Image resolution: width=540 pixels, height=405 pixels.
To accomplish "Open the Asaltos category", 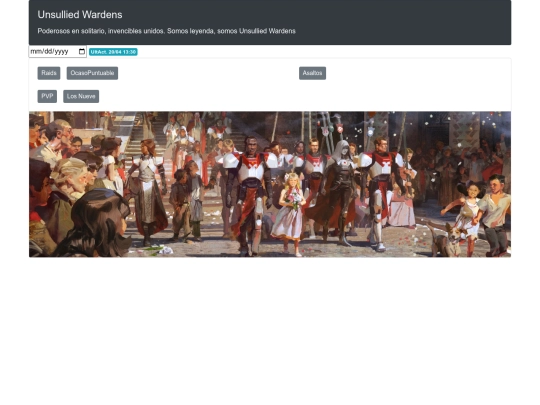I will click(x=312, y=73).
